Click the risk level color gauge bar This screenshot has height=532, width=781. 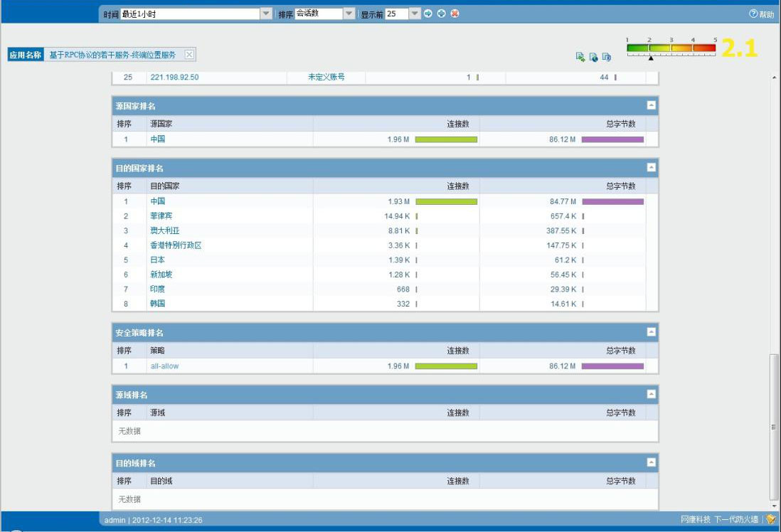(671, 48)
